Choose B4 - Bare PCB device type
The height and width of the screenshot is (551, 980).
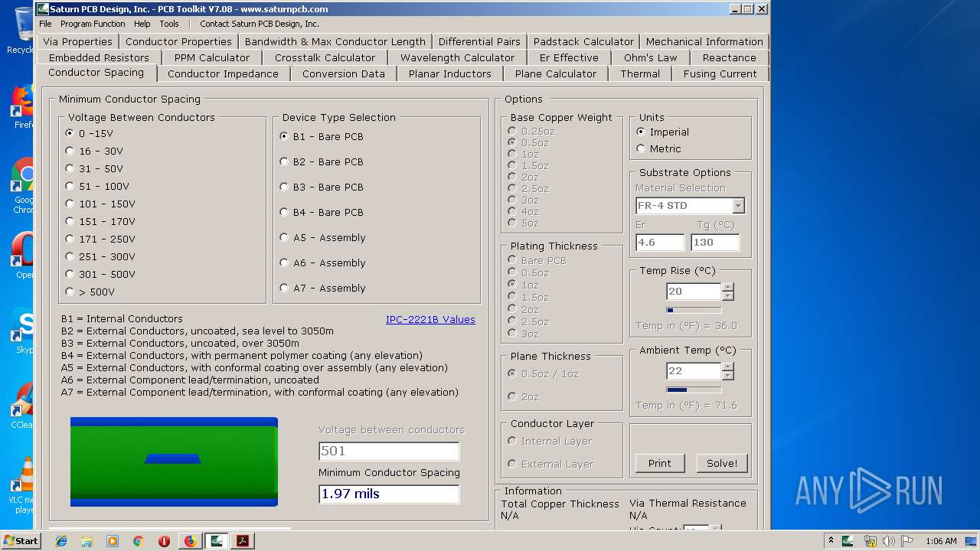click(322, 213)
